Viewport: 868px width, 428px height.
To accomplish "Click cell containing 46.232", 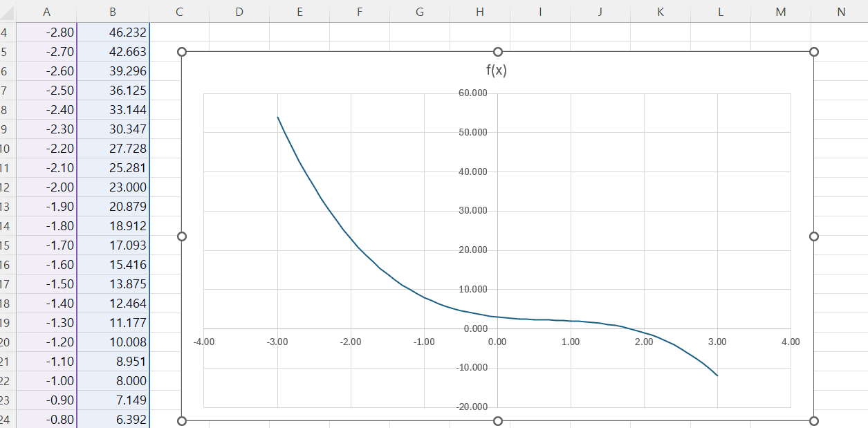I will [113, 32].
